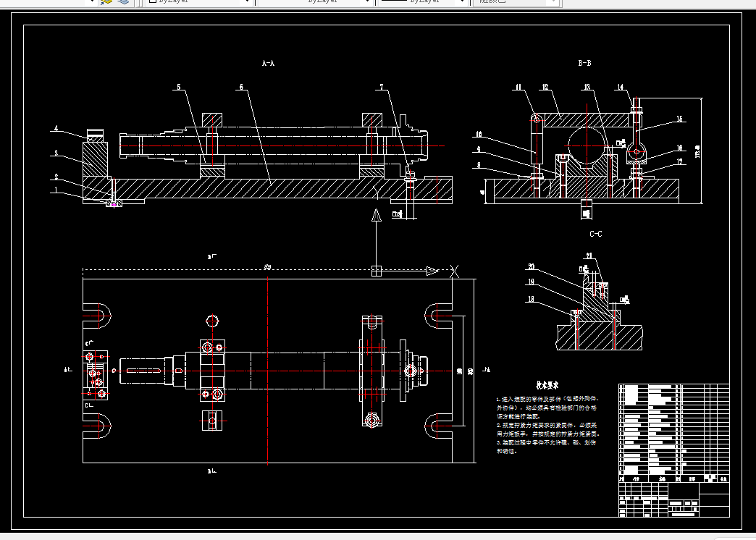756x540 pixels.
Task: Click the note line starting "1.进入装配的零件及部件"
Action: [547, 400]
